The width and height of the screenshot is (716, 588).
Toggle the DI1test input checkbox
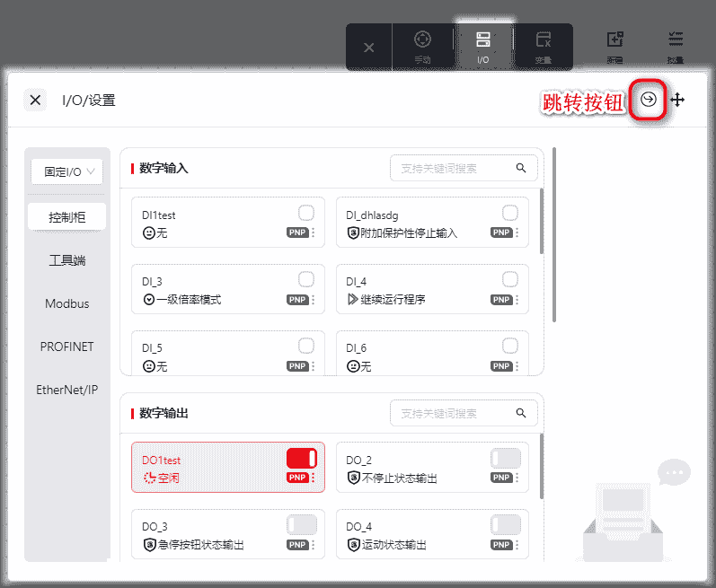coord(306,213)
